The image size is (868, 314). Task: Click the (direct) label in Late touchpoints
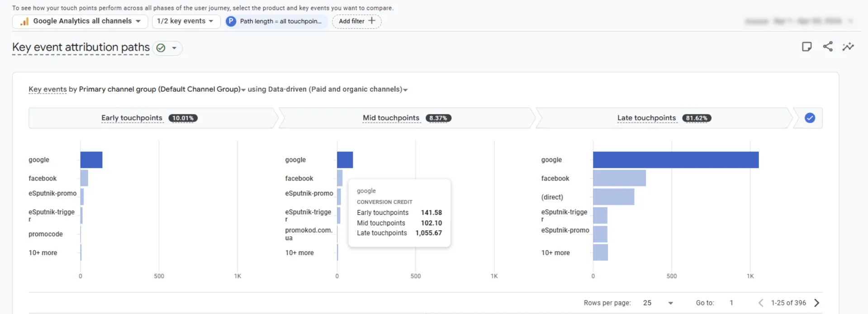coord(552,197)
